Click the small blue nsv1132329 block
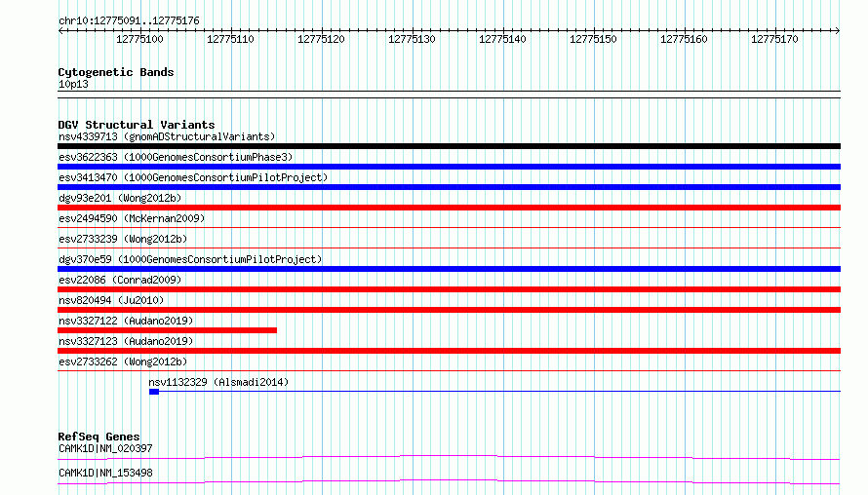The image size is (868, 495). click(x=154, y=392)
